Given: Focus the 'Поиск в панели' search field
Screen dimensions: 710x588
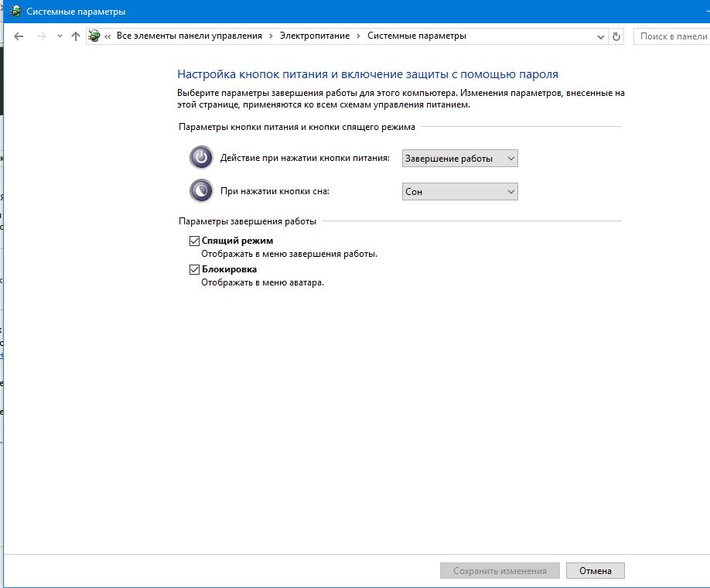Looking at the screenshot, I should (671, 36).
